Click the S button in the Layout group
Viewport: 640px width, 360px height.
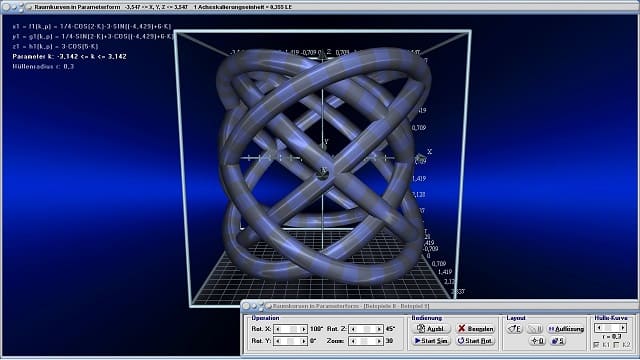point(558,341)
